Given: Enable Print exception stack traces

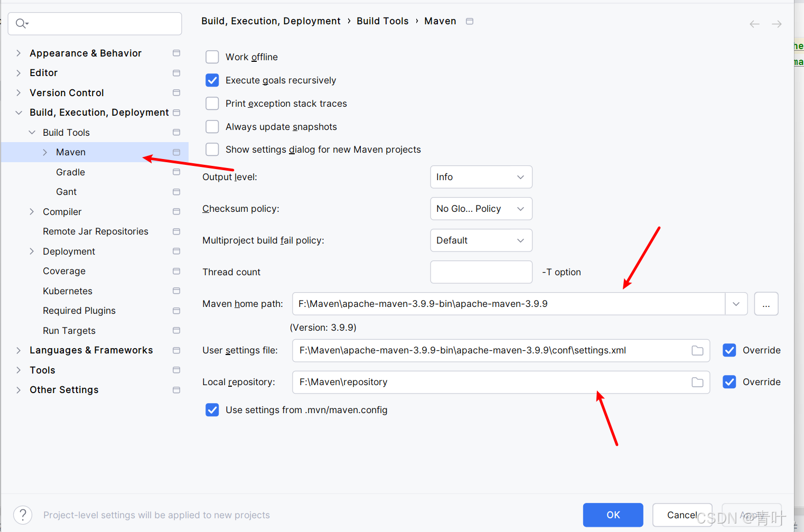Looking at the screenshot, I should [x=212, y=104].
